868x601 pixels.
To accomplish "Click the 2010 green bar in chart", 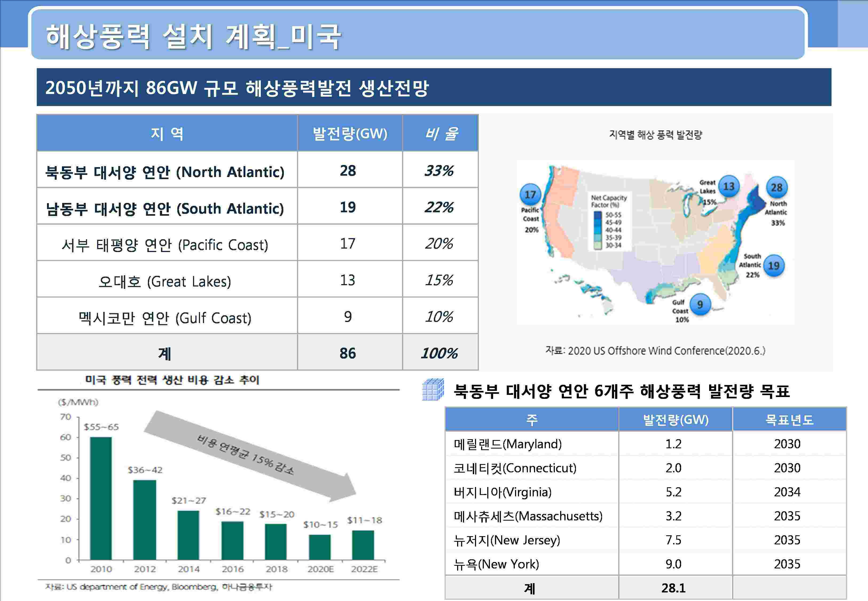I will coord(101,498).
